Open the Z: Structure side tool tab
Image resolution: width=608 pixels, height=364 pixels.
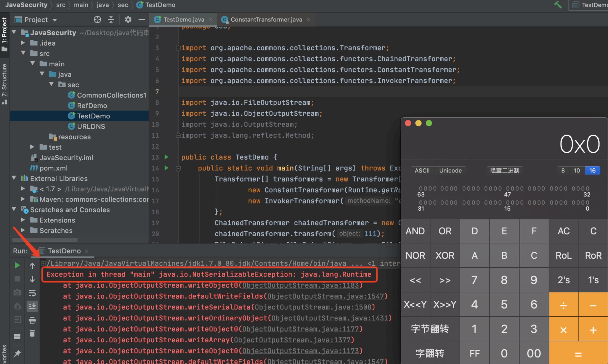(4, 84)
